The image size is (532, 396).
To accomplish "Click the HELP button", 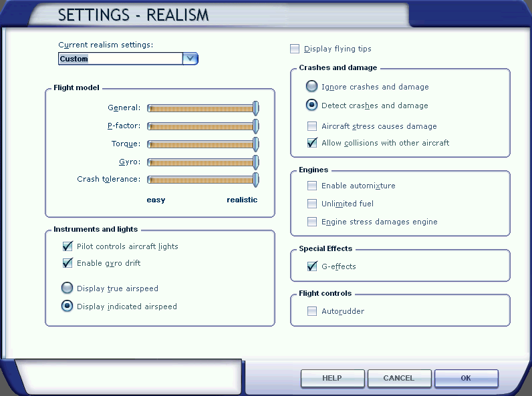I will pyautogui.click(x=332, y=378).
